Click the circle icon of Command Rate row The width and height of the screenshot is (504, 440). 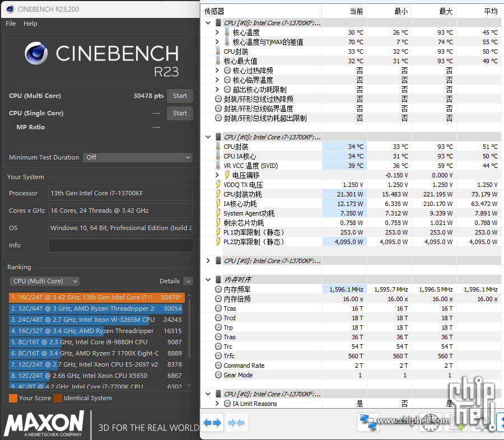tap(218, 366)
